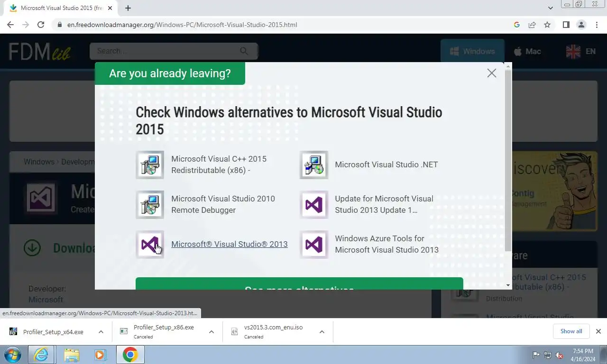
Task: Click the Microsoft Visual Studio .NET icon
Action: point(314,165)
